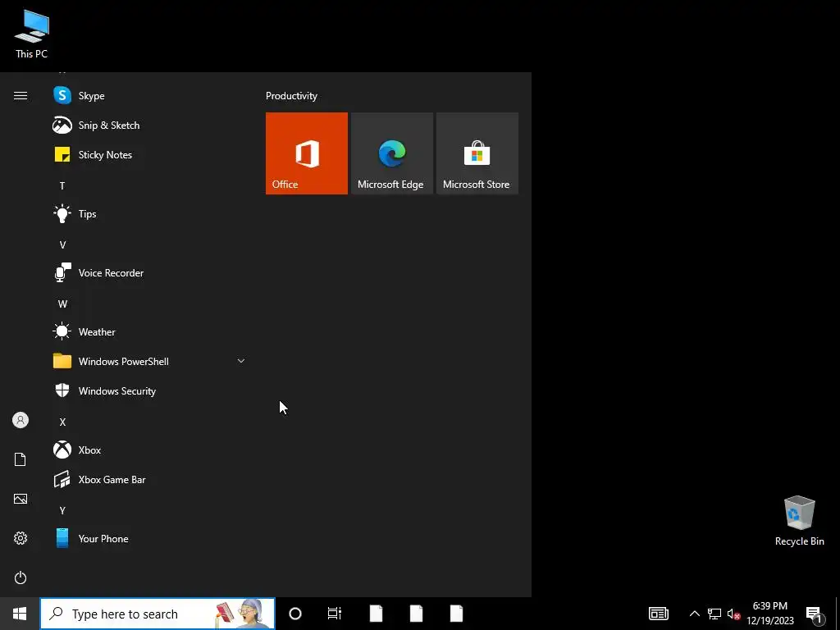This screenshot has height=630, width=840.
Task: Open Windows Security
Action: pyautogui.click(x=150, y=390)
